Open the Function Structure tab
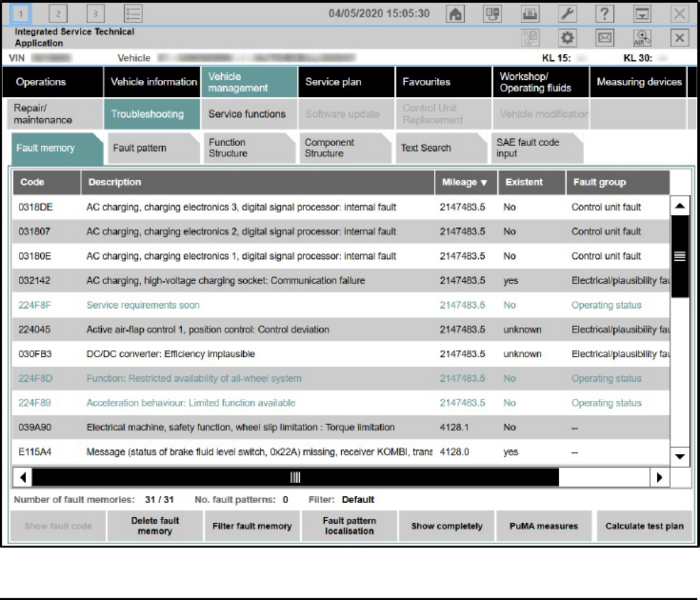The image size is (700, 600). click(250, 148)
